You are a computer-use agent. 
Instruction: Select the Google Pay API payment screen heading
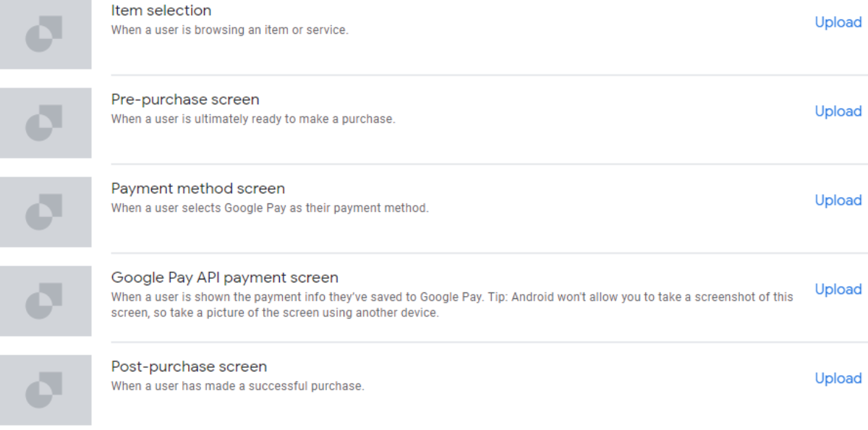[x=225, y=278]
